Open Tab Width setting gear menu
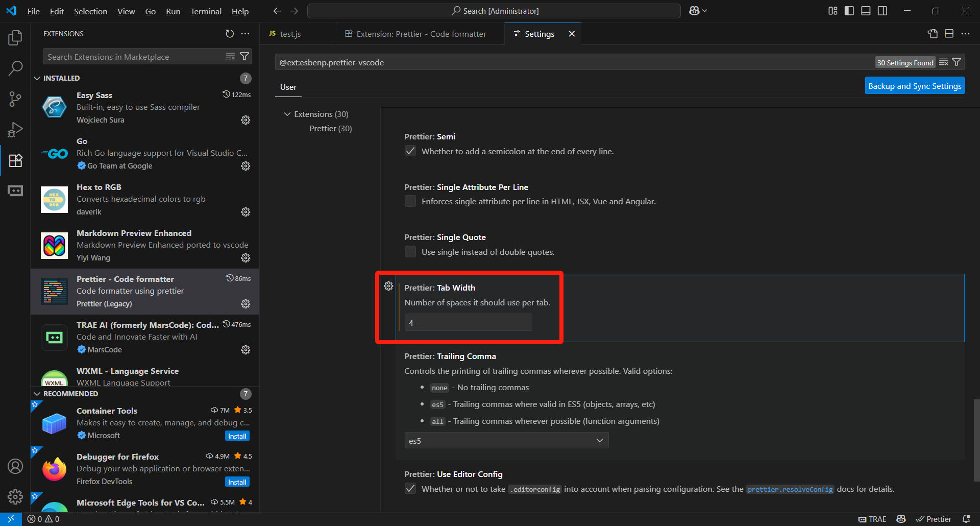This screenshot has width=980, height=526. [388, 286]
